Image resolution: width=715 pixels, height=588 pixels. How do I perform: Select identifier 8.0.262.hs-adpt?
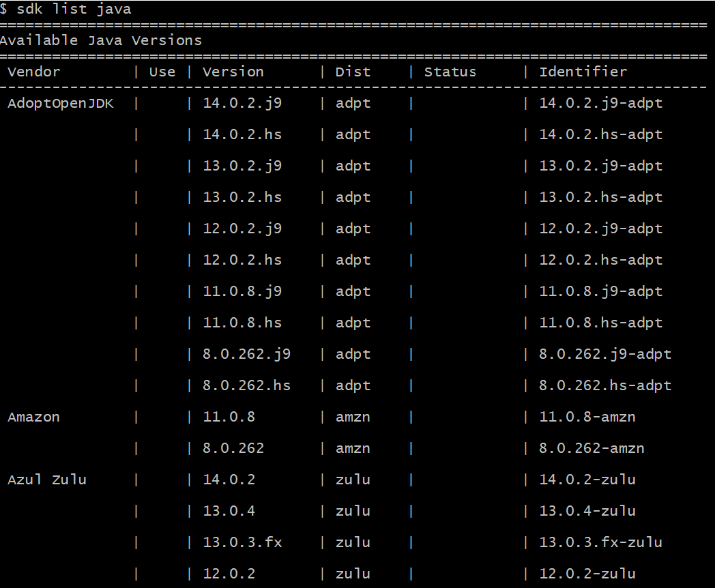606,386
